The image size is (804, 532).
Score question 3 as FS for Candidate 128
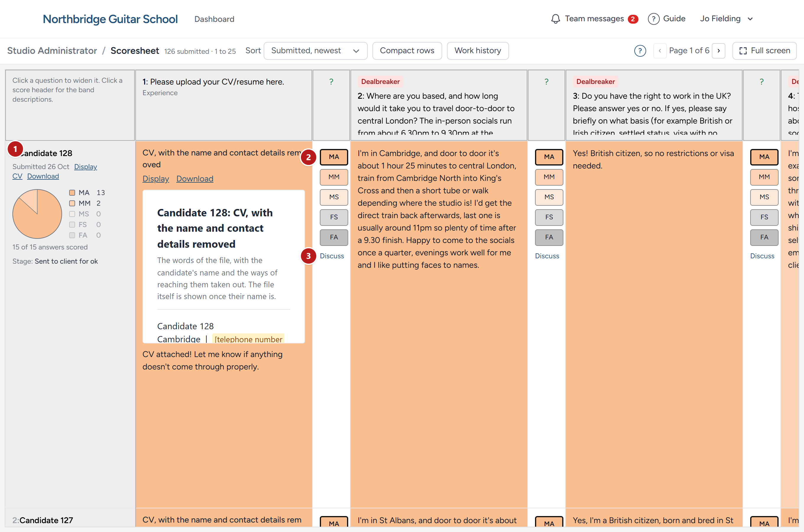(764, 217)
